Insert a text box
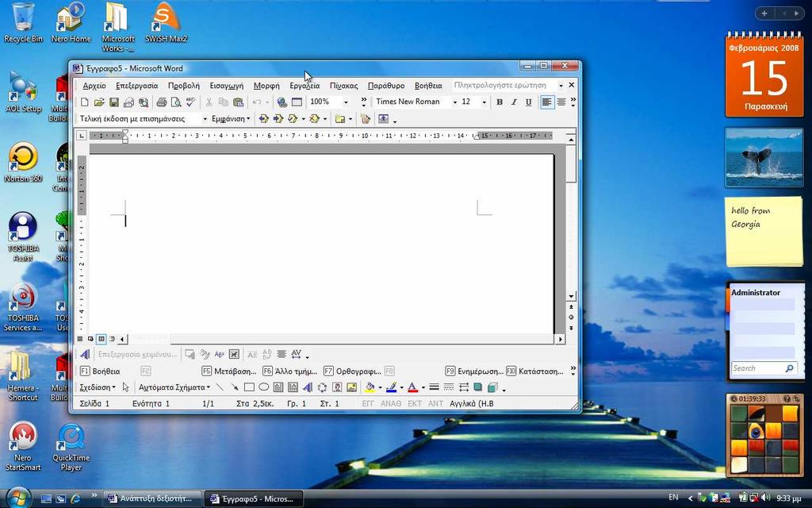Viewport: 812px width, 508px height. click(x=278, y=387)
